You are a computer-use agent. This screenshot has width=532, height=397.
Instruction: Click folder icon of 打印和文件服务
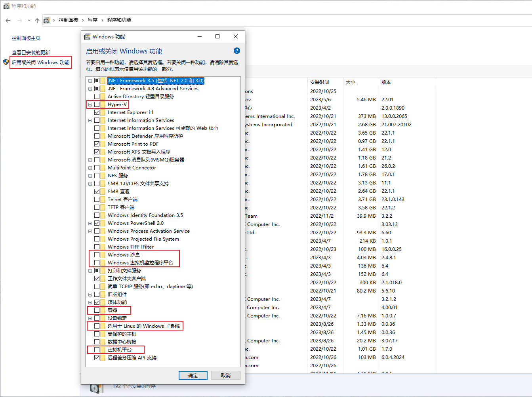click(103, 271)
